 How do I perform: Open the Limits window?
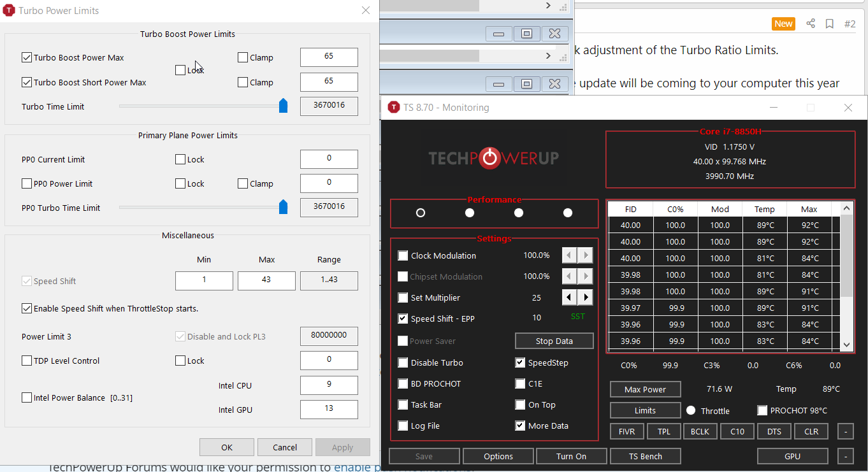point(646,411)
